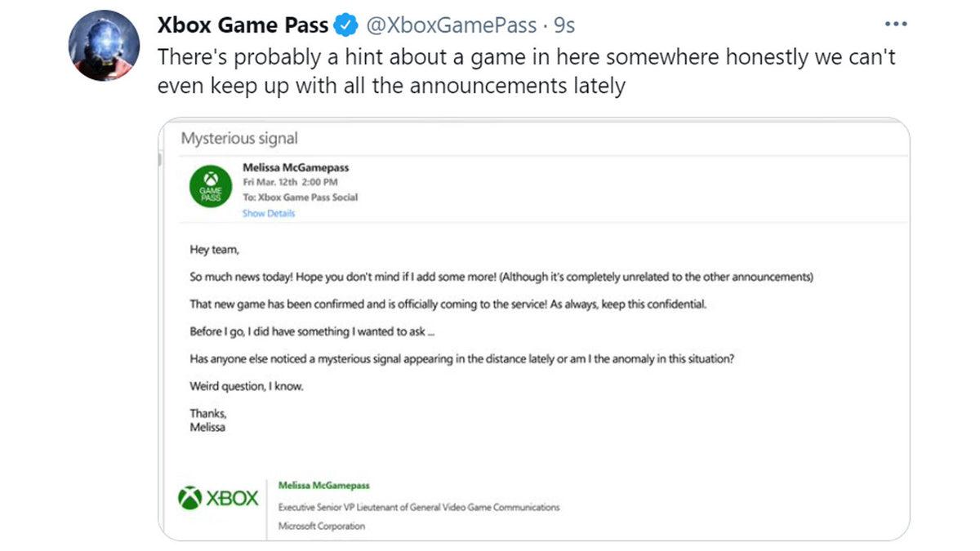
Task: Open the tweet timestamp marked 9s
Action: click(x=563, y=24)
